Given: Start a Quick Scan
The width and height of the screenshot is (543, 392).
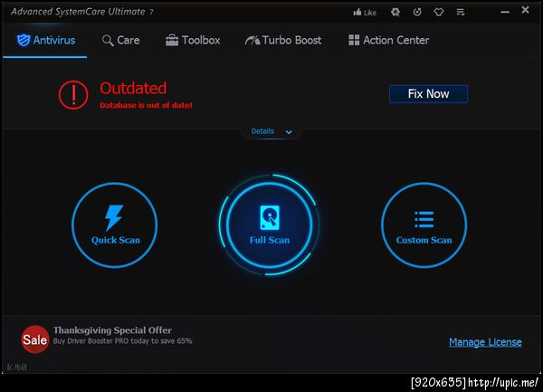Looking at the screenshot, I should (115, 225).
